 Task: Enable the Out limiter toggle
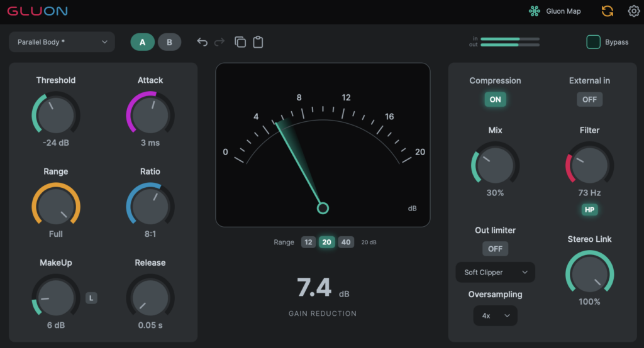coord(495,249)
